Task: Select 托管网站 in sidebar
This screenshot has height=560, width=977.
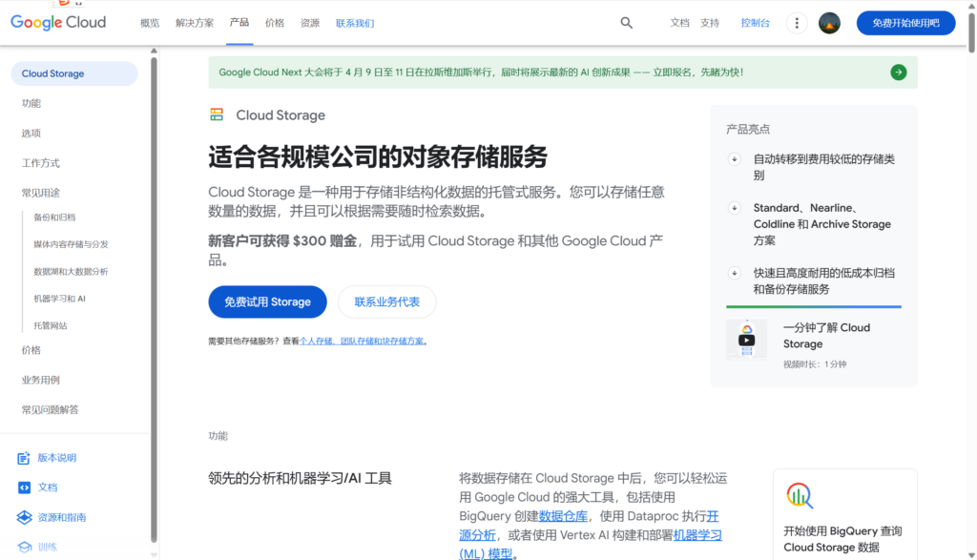Action: coord(50,325)
